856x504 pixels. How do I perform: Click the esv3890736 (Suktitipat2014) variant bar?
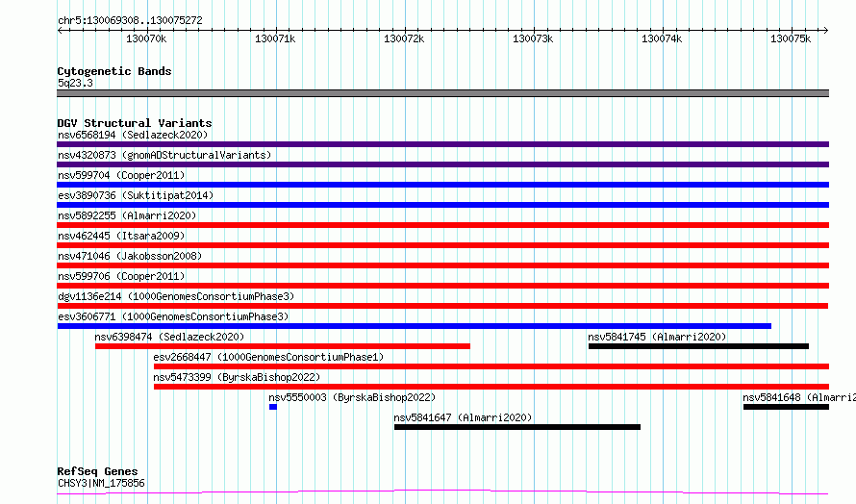point(442,205)
